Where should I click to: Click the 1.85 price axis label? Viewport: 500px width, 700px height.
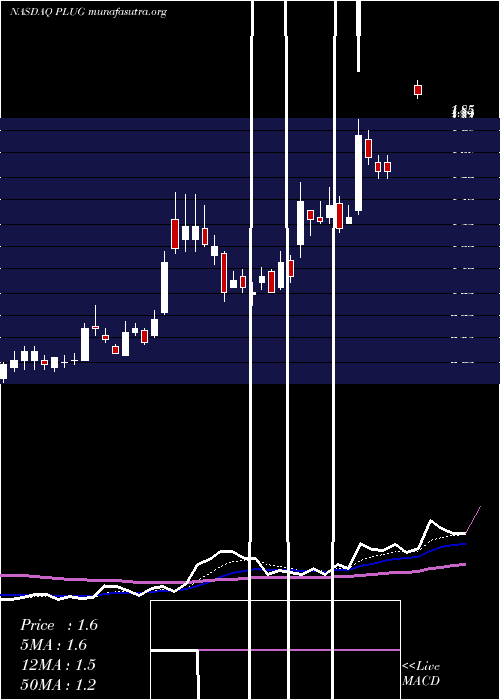tap(463, 111)
